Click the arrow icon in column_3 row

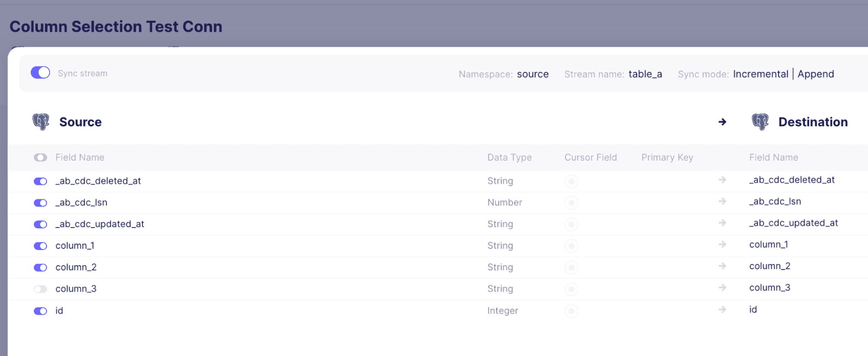point(723,287)
